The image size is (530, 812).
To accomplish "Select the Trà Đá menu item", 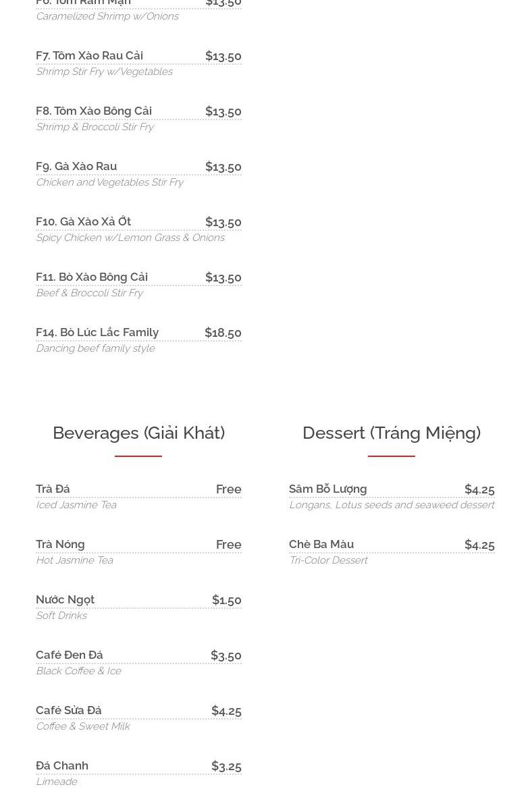I will point(53,489).
